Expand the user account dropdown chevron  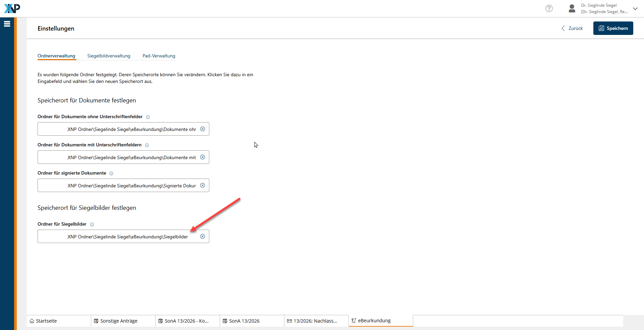tap(635, 9)
